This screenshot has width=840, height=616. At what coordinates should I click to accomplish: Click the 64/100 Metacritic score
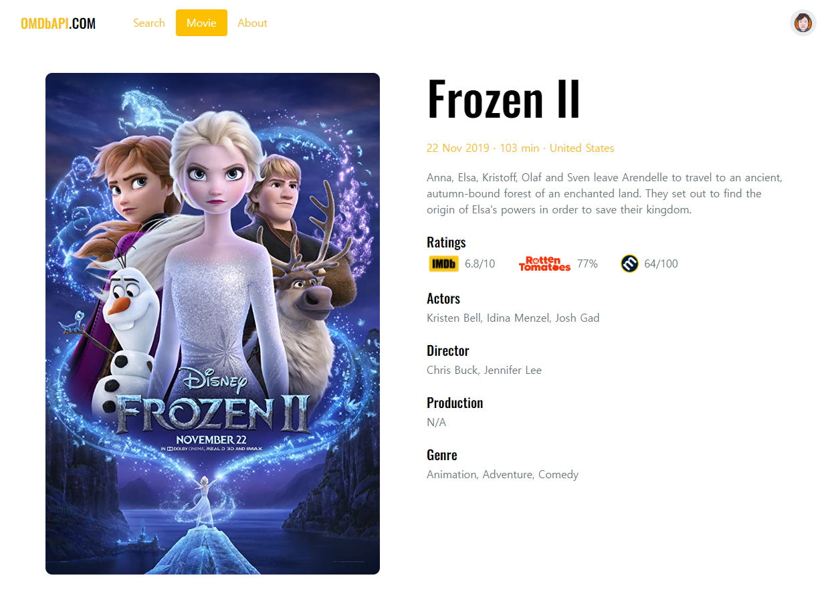tap(661, 264)
